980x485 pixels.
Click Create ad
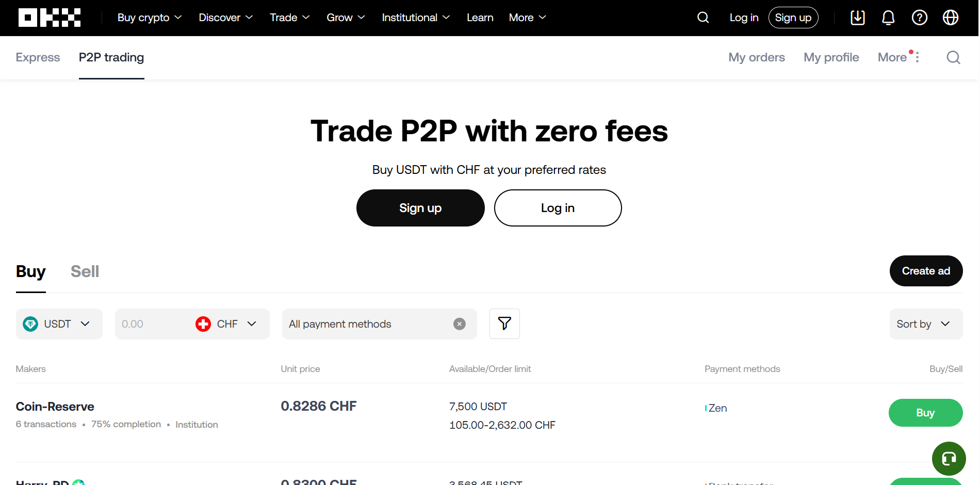(x=926, y=271)
